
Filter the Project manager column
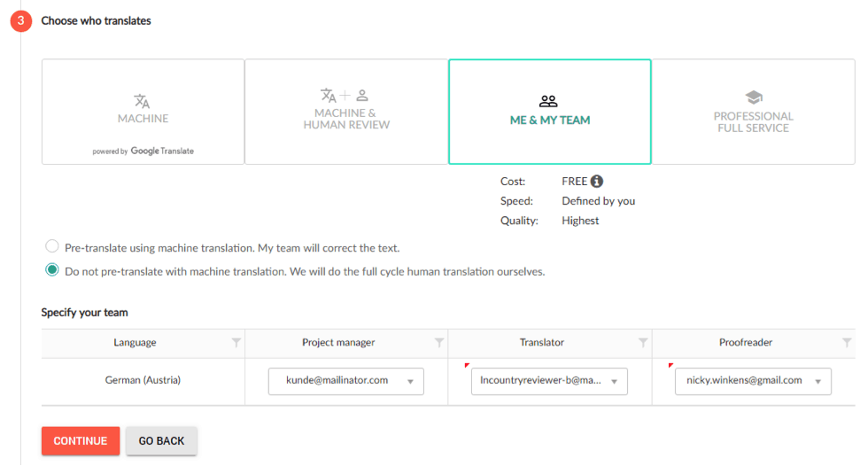coord(439,343)
